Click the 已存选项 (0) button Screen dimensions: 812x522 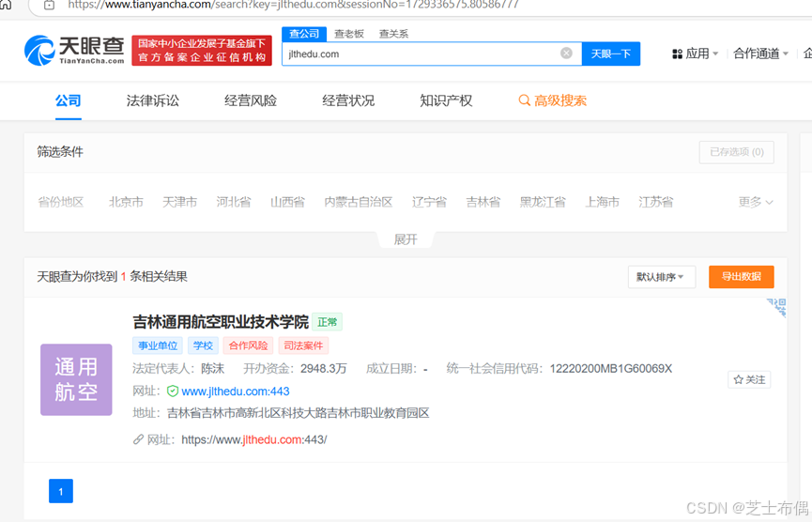click(x=736, y=152)
